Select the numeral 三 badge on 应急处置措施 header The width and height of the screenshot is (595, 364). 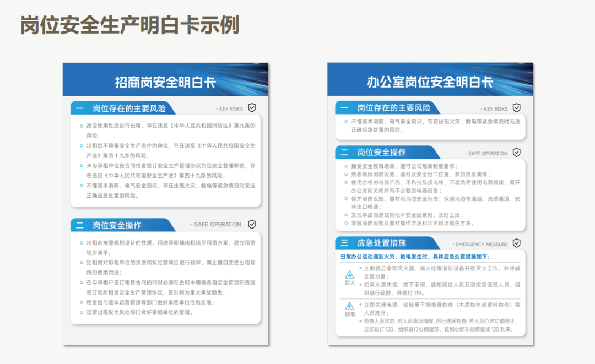(x=343, y=244)
